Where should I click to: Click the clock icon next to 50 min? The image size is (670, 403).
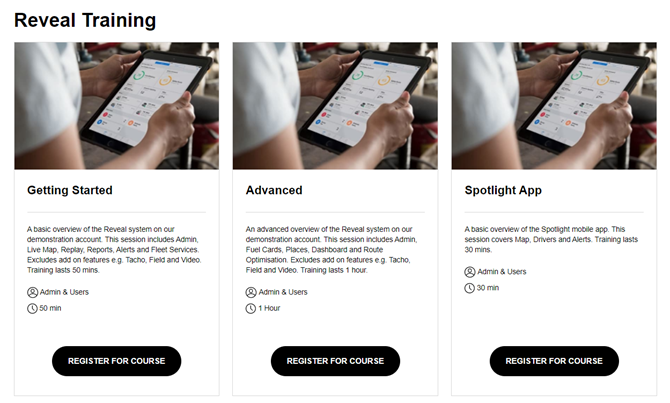pyautogui.click(x=32, y=309)
